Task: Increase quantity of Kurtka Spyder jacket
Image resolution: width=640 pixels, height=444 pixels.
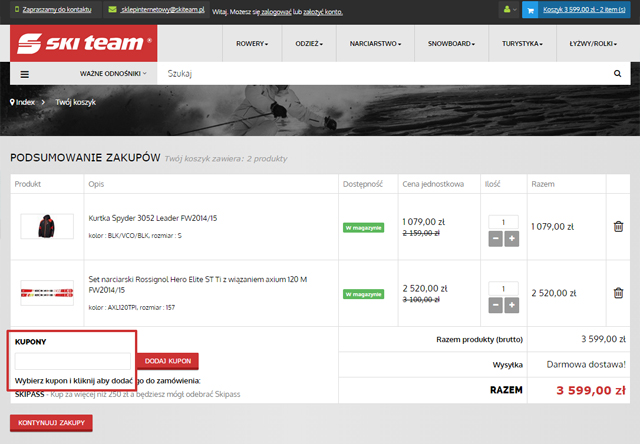Action: coord(511,239)
